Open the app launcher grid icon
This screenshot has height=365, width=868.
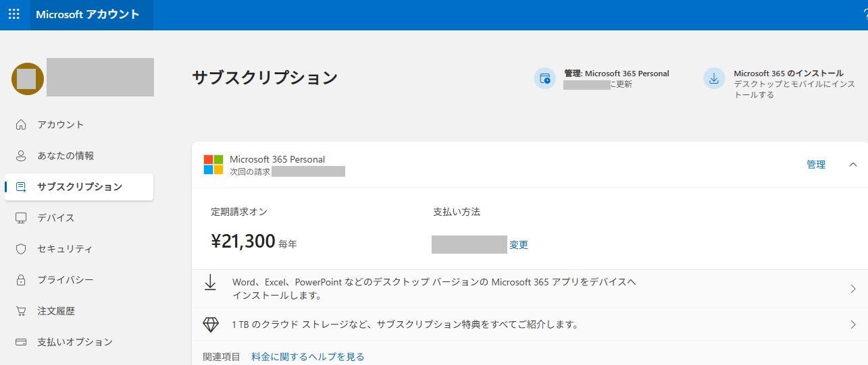[14, 14]
